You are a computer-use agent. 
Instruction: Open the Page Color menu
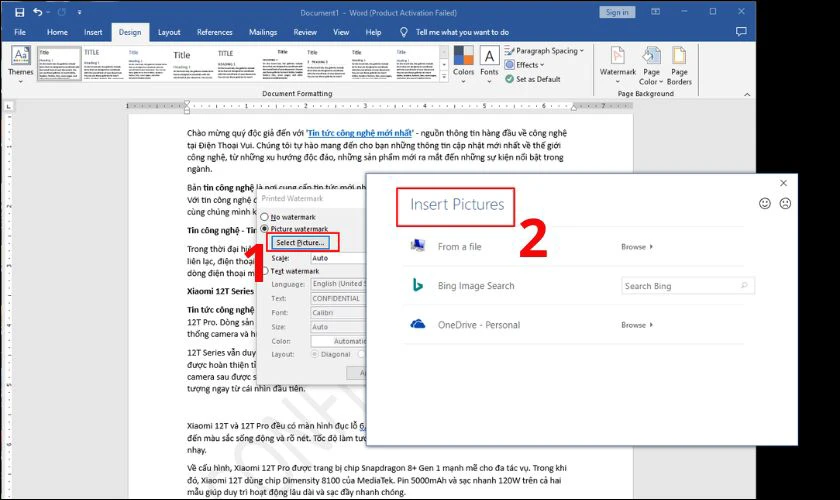click(651, 64)
